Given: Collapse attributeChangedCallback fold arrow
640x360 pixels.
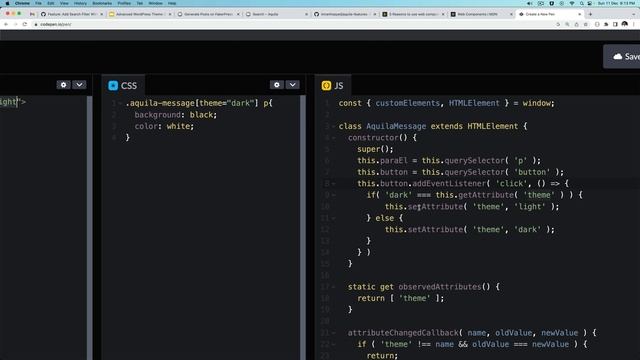Looking at the screenshot, I should pos(333,333).
